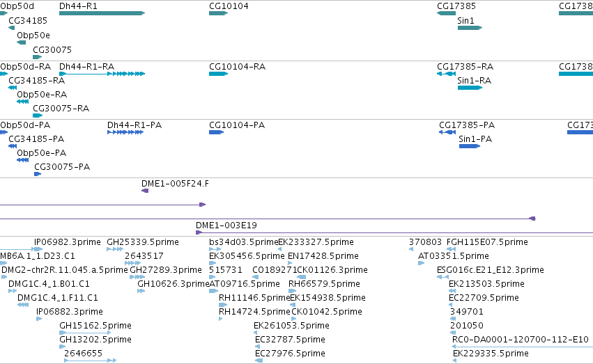This screenshot has width=593, height=364.
Task: Select the 2643517 feature label
Action: 144,256
